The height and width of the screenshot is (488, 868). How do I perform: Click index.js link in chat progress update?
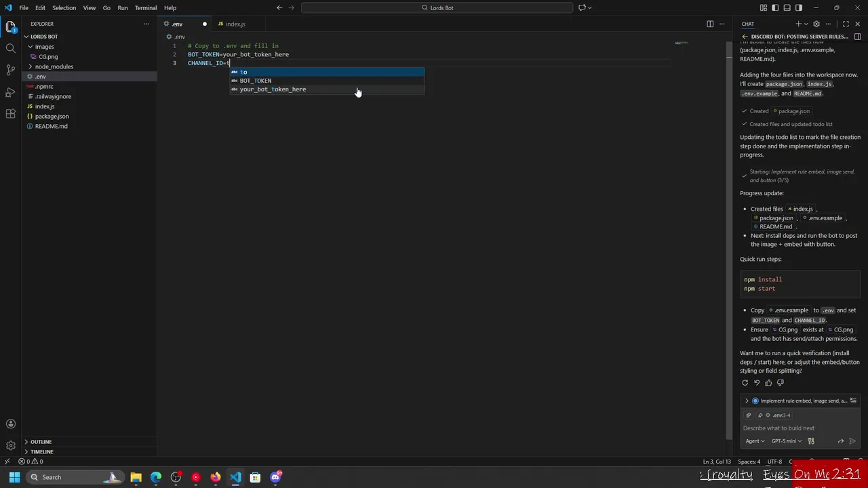click(x=801, y=209)
